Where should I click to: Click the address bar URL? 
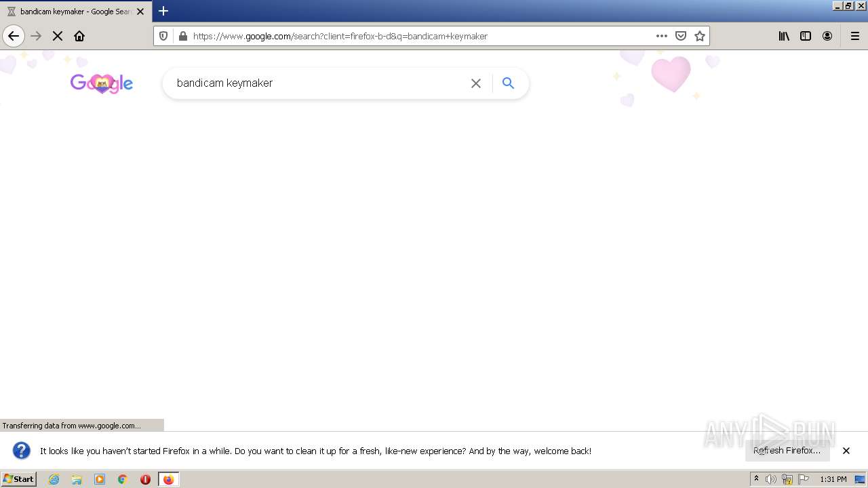pos(340,36)
